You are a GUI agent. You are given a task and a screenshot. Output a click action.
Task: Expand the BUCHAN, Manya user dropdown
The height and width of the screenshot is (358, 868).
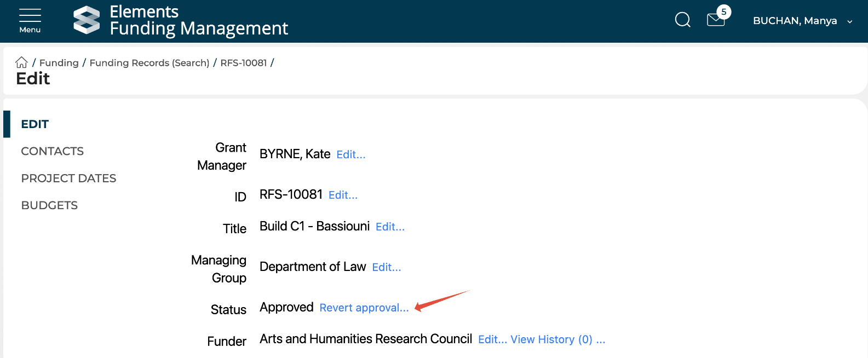(x=795, y=21)
